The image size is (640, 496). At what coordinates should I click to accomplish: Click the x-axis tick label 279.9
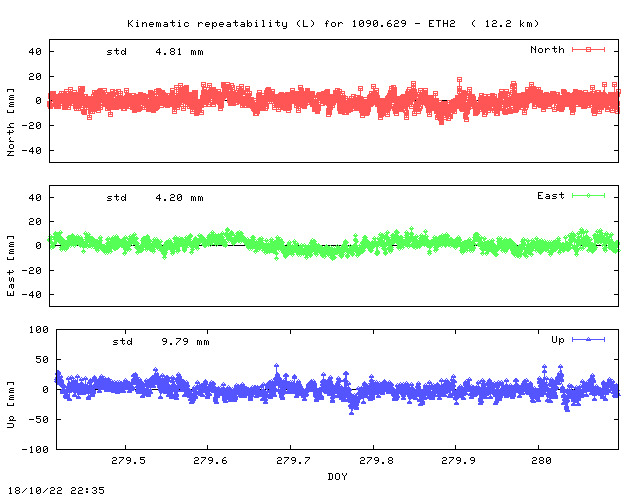[458, 460]
